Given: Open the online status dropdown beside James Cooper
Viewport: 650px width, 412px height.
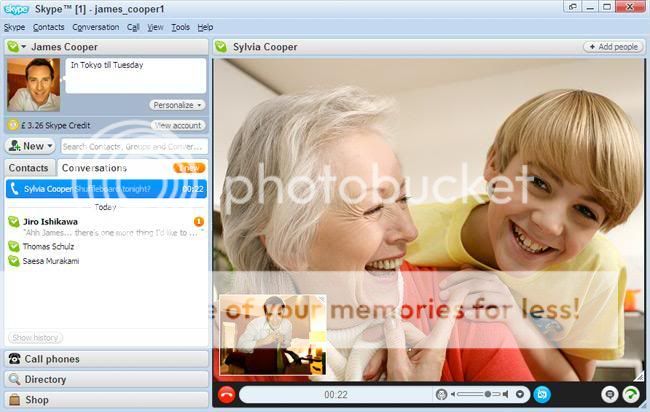Looking at the screenshot, I should point(14,46).
